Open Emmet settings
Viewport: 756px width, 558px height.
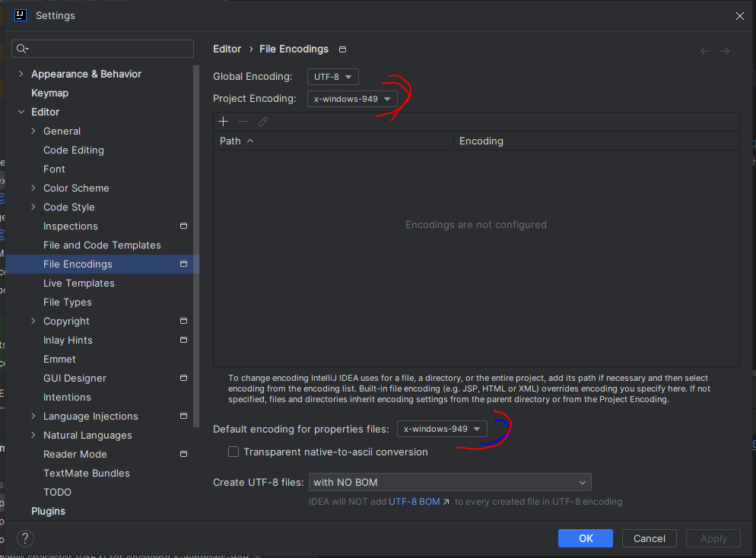[x=59, y=359]
